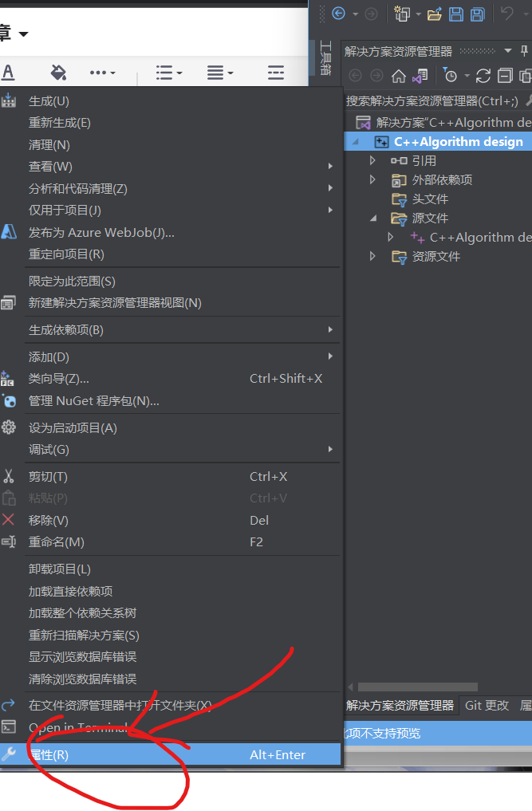Expand the 引用 references node
The image size is (532, 811).
click(372, 160)
